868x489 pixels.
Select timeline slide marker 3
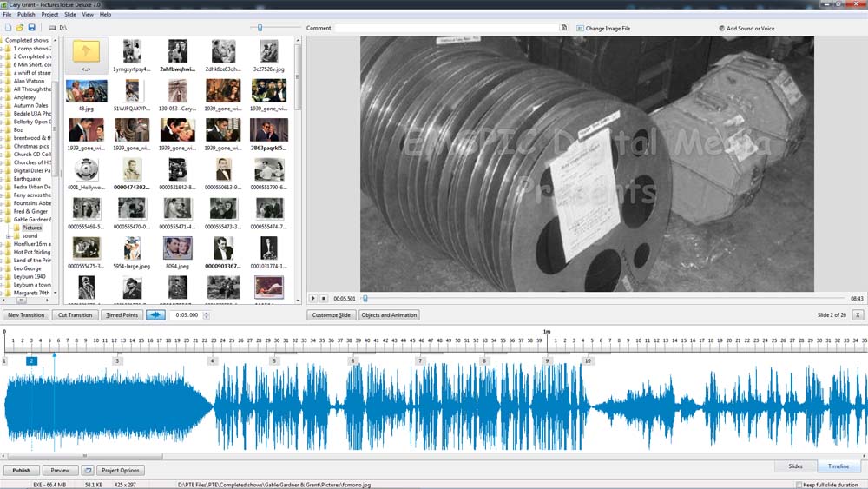coord(117,360)
